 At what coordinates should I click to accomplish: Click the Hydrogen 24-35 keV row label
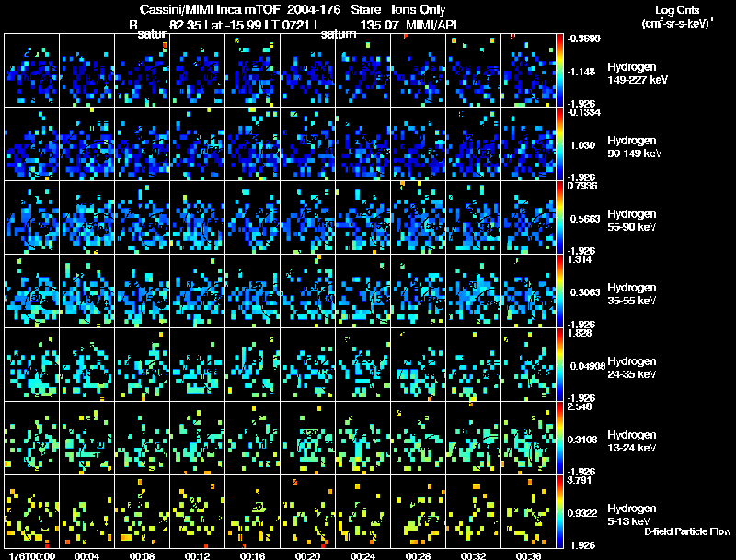[x=632, y=368]
